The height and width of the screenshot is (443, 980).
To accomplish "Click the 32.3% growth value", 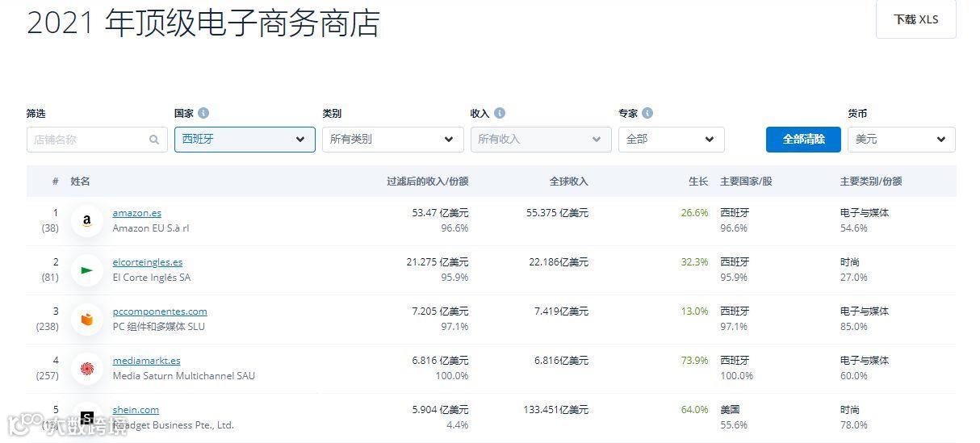I will coord(694,262).
